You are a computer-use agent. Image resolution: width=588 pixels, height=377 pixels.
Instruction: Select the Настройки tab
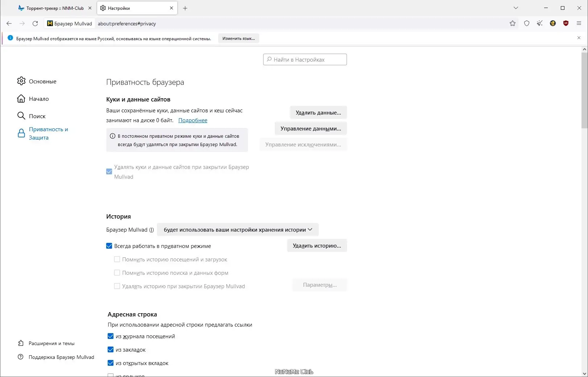[137, 8]
